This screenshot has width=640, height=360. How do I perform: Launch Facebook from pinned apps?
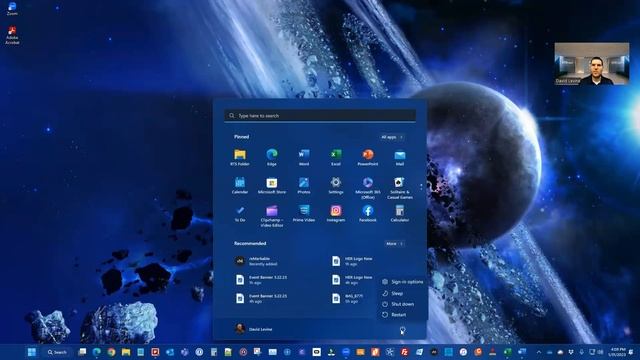tap(368, 213)
